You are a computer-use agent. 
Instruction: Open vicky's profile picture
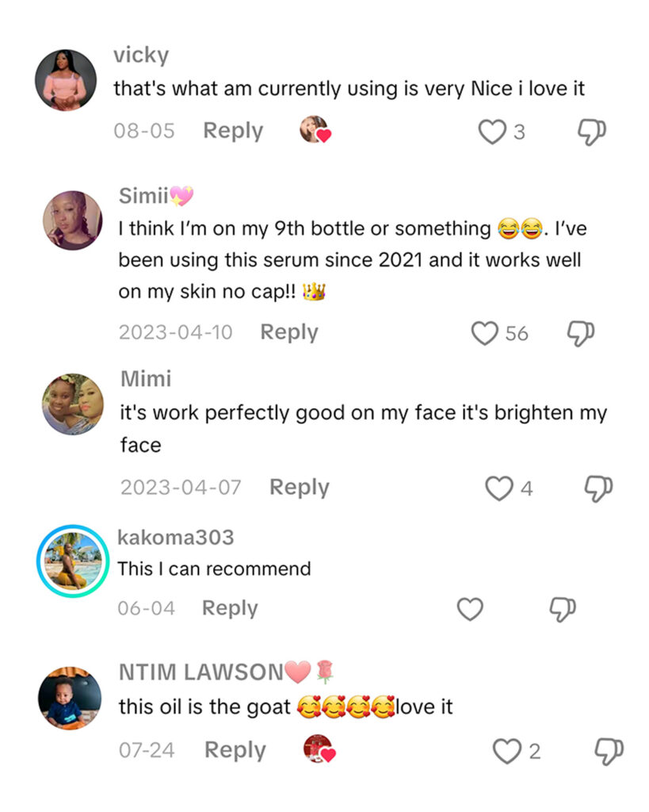click(x=67, y=80)
